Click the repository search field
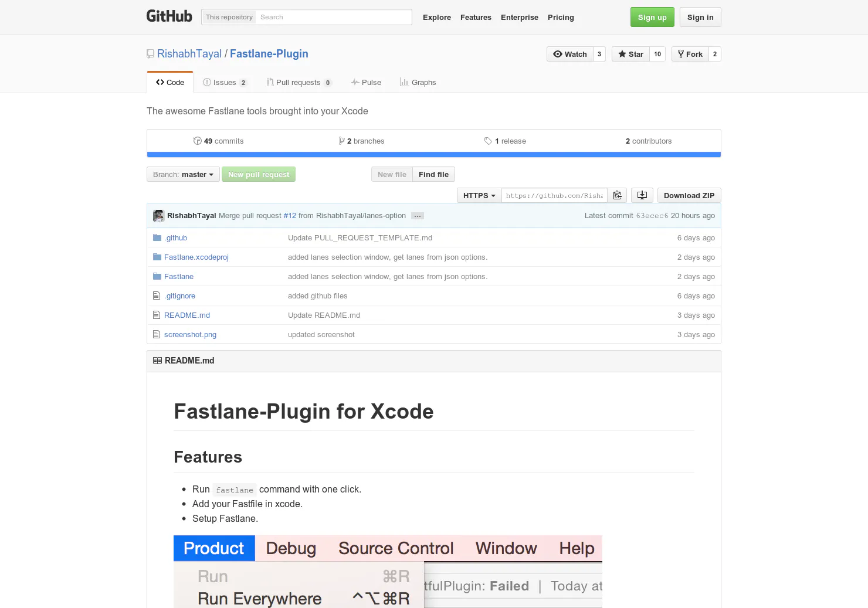Viewport: 868px width, 608px height. coord(333,17)
